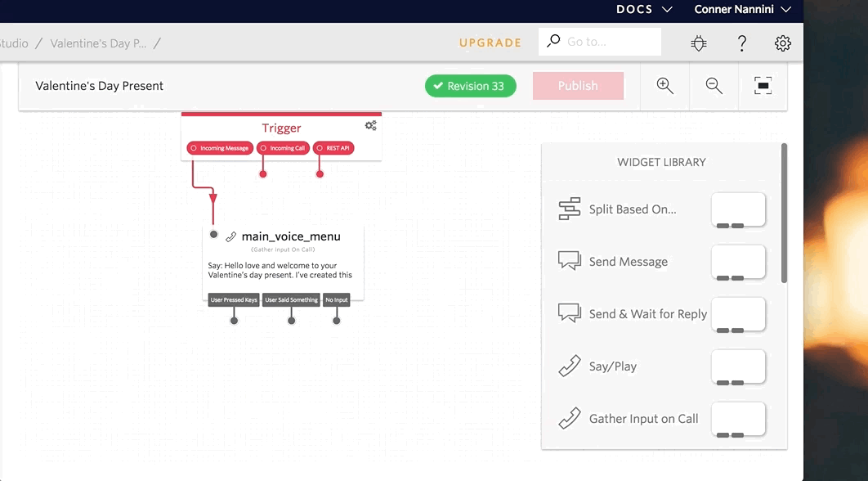Click the WIDGET LIBRARY heading

(x=661, y=162)
